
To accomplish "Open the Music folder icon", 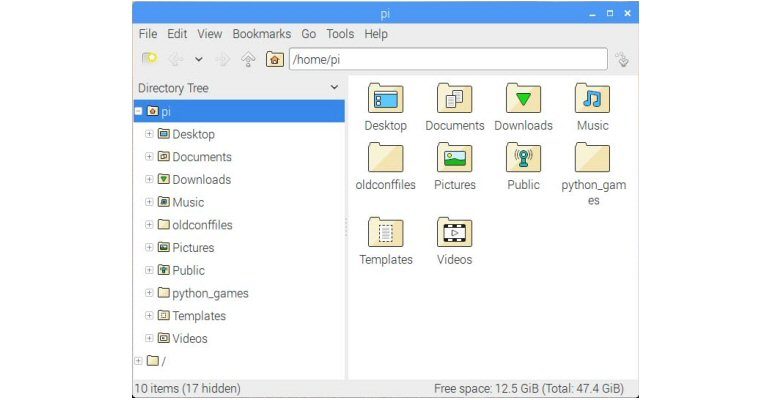I will tap(592, 99).
